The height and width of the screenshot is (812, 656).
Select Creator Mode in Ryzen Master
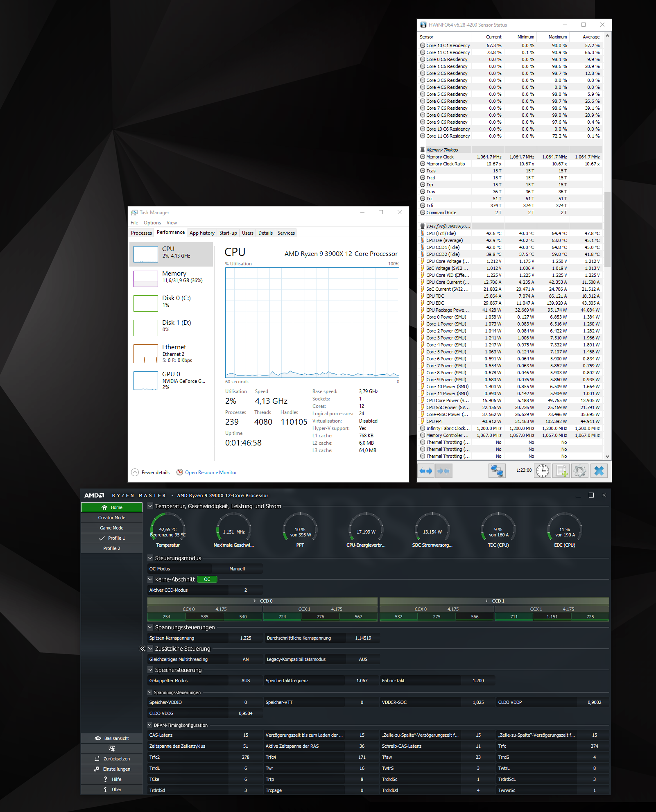pyautogui.click(x=112, y=518)
